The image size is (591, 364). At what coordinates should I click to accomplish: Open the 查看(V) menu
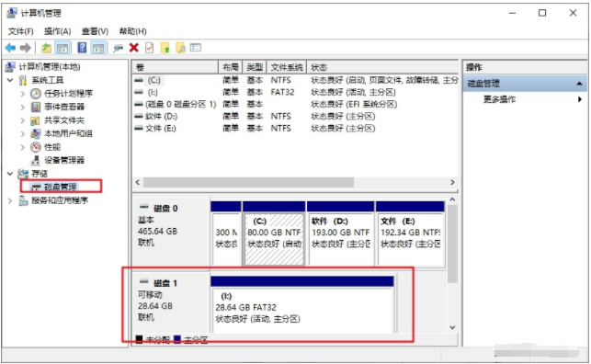[95, 31]
